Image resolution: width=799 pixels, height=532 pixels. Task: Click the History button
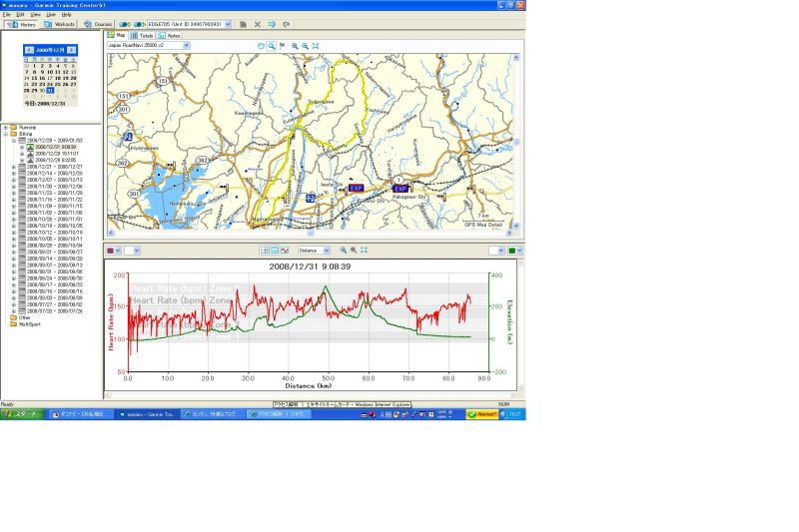[x=21, y=24]
